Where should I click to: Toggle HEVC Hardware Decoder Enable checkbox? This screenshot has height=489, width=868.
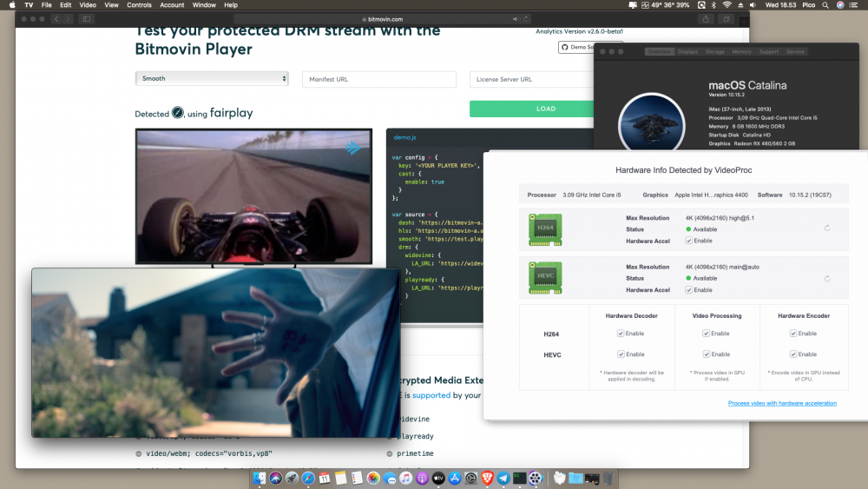pyautogui.click(x=621, y=354)
